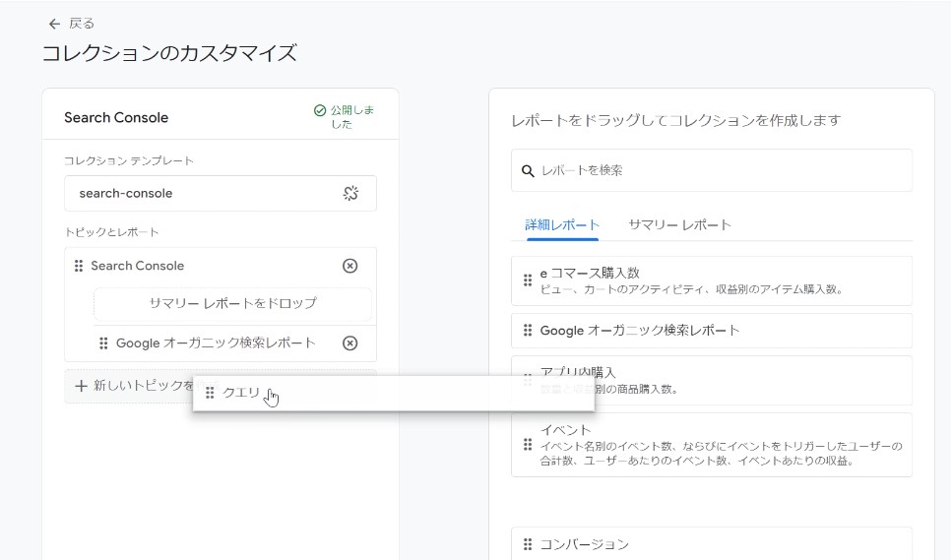The width and height of the screenshot is (951, 560).
Task: Click the サマリー レポートをドロップ drop zone
Action: pos(233,303)
